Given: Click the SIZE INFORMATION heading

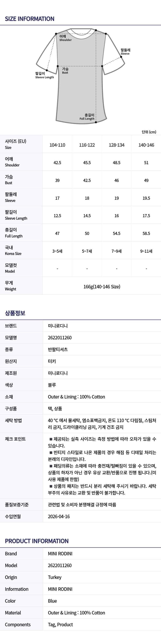Looking at the screenshot, I should [x=30, y=19].
